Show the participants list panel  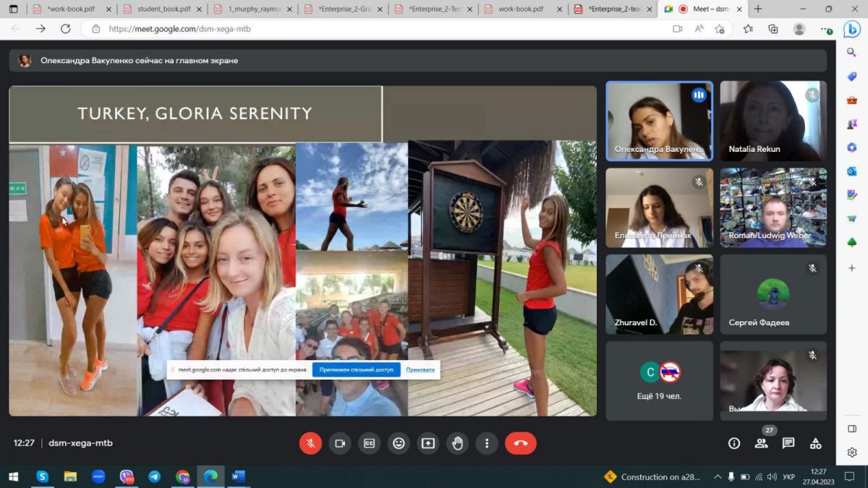[761, 443]
